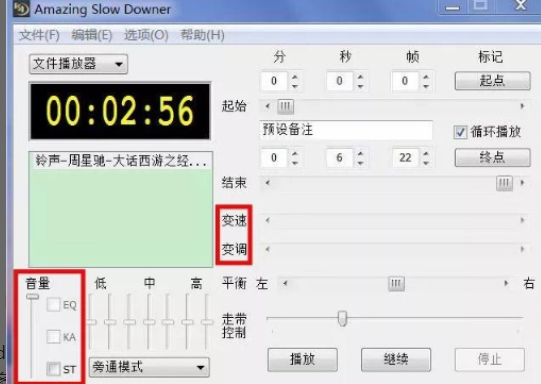
Task: Click the 中 equalizer band slider
Action: pos(149,322)
